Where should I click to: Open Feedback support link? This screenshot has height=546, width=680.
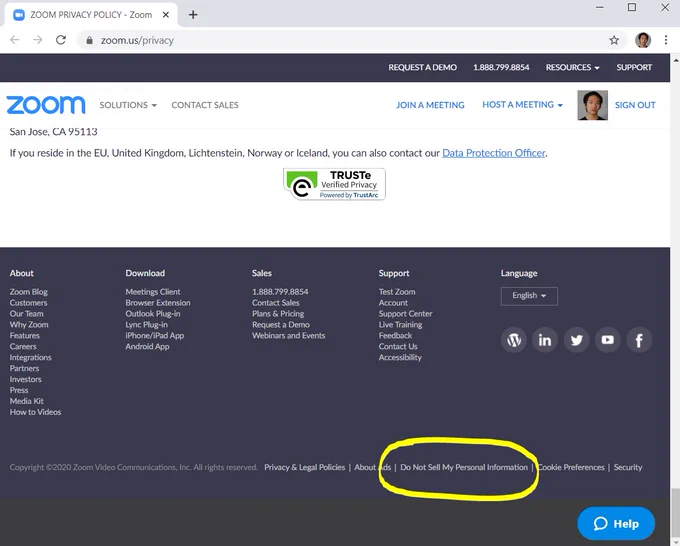[x=395, y=336]
